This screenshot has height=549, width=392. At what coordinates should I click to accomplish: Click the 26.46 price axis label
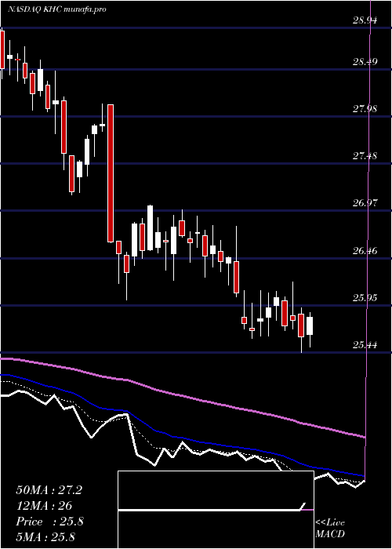click(365, 251)
